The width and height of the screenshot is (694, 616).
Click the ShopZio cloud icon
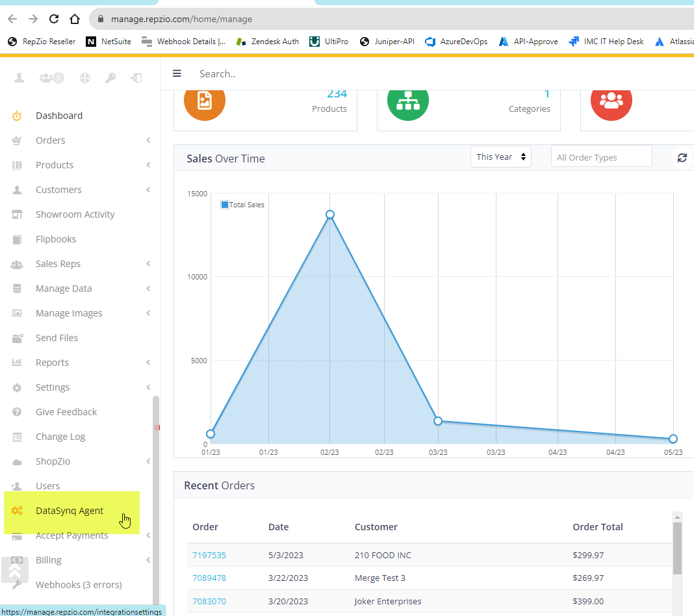click(17, 461)
